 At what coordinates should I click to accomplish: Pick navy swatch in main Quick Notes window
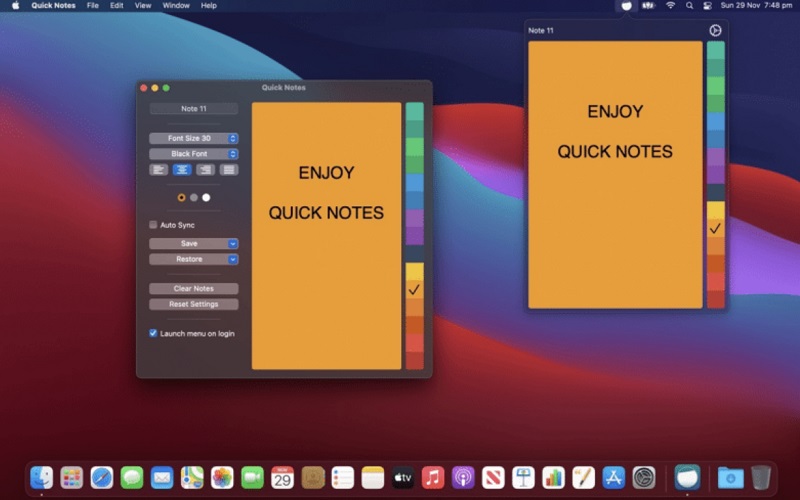pos(414,254)
